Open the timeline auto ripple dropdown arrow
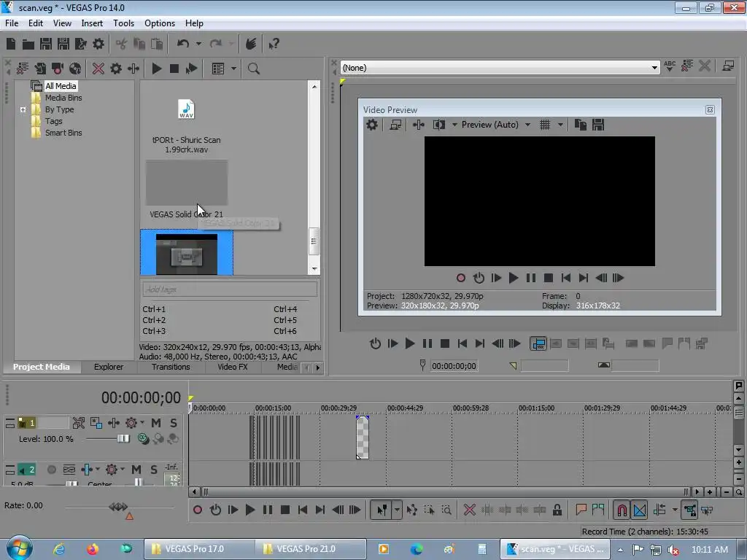This screenshot has width=747, height=560. 675,510
